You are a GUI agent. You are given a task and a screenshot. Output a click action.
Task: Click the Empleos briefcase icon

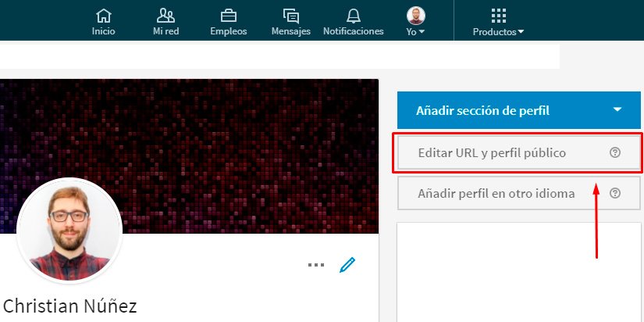[x=229, y=16]
